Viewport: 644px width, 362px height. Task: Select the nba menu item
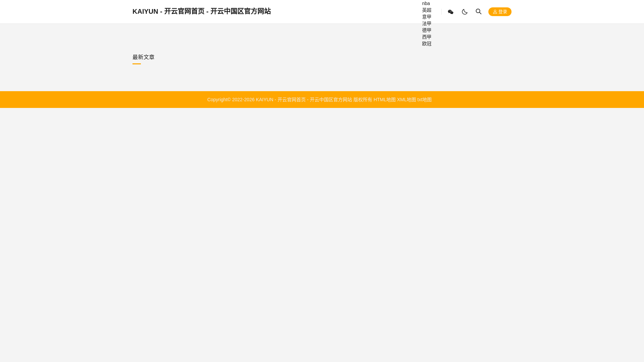426,3
